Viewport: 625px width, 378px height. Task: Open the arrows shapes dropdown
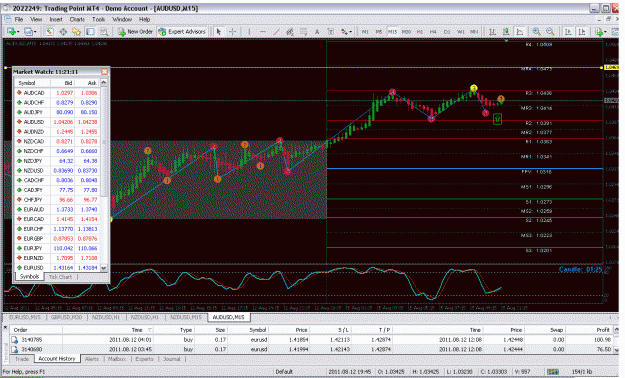click(346, 32)
